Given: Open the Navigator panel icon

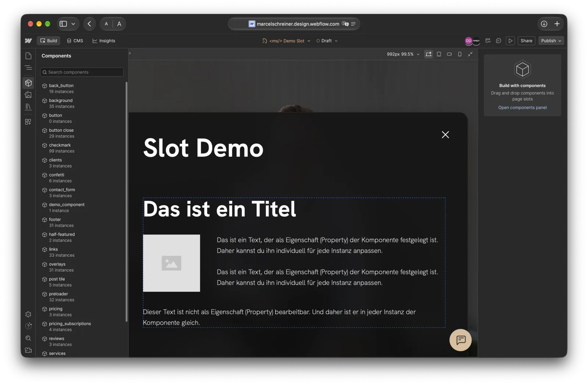Looking at the screenshot, I should (x=28, y=68).
